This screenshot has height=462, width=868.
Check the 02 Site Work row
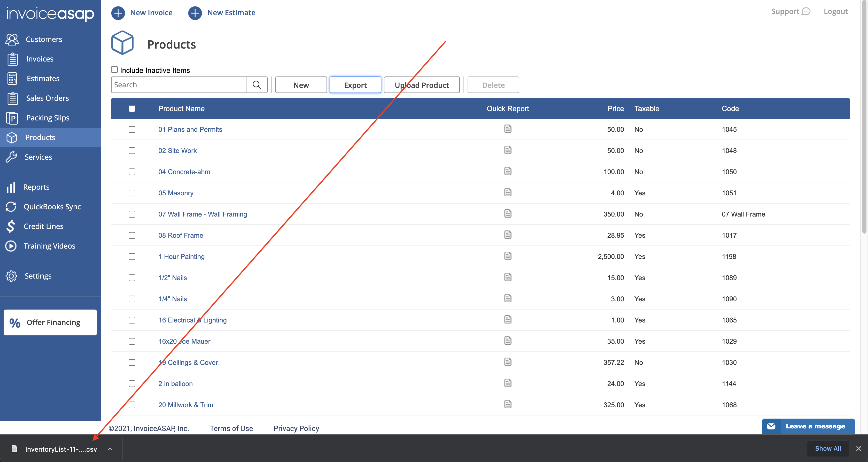coord(132,151)
